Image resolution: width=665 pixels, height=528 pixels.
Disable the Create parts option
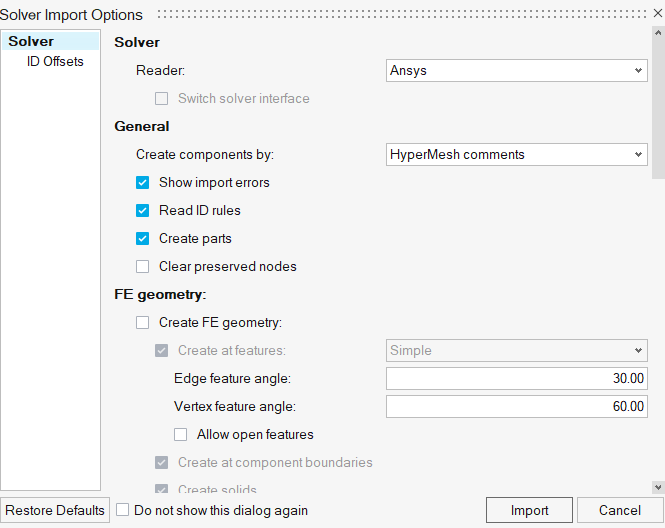pos(142,239)
